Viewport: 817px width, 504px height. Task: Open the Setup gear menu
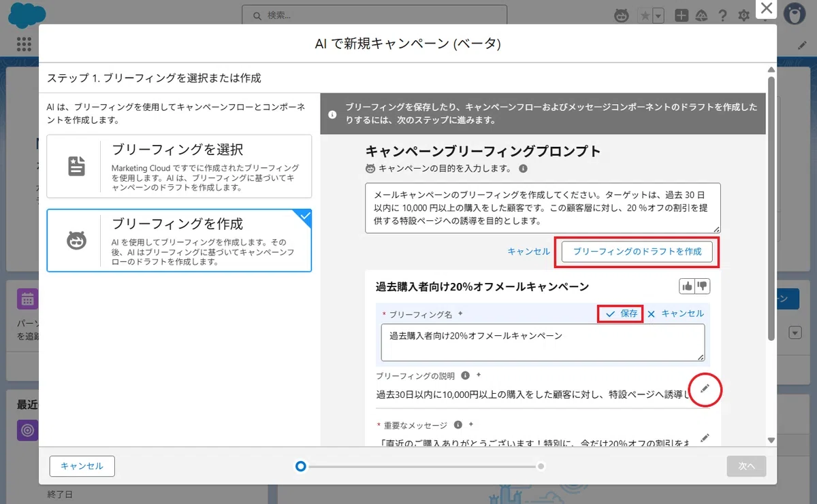[x=743, y=15]
